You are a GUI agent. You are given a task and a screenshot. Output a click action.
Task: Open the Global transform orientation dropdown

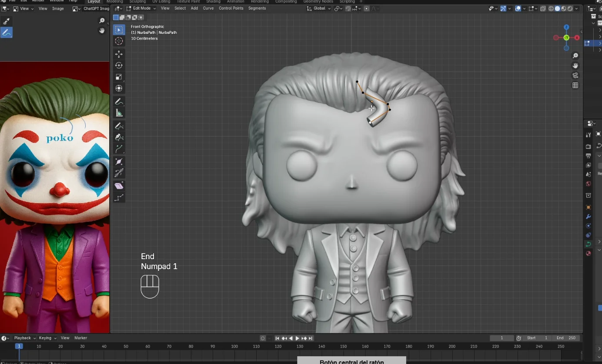[318, 8]
